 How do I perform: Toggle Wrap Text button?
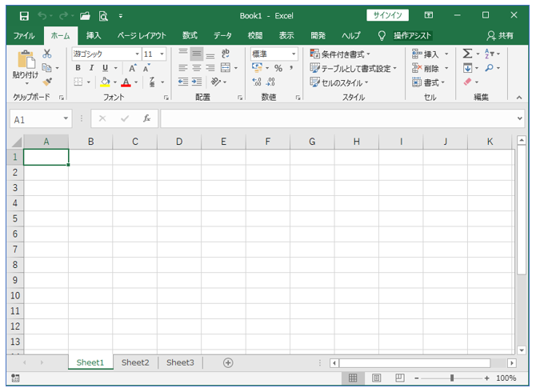point(226,54)
